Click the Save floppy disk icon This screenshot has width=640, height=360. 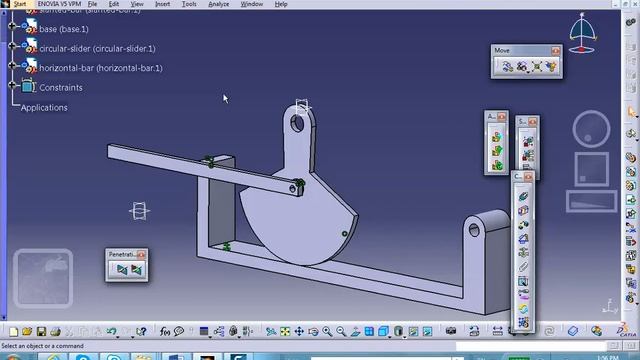tap(41, 331)
